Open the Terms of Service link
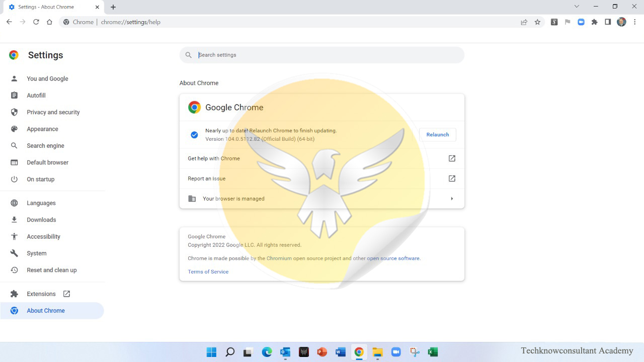644x362 pixels. point(208,271)
